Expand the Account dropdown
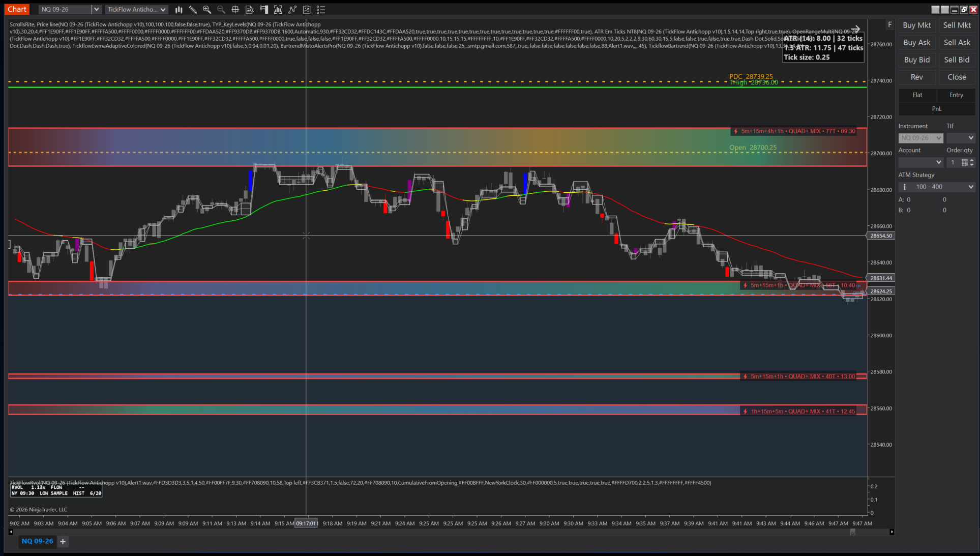 (x=921, y=162)
